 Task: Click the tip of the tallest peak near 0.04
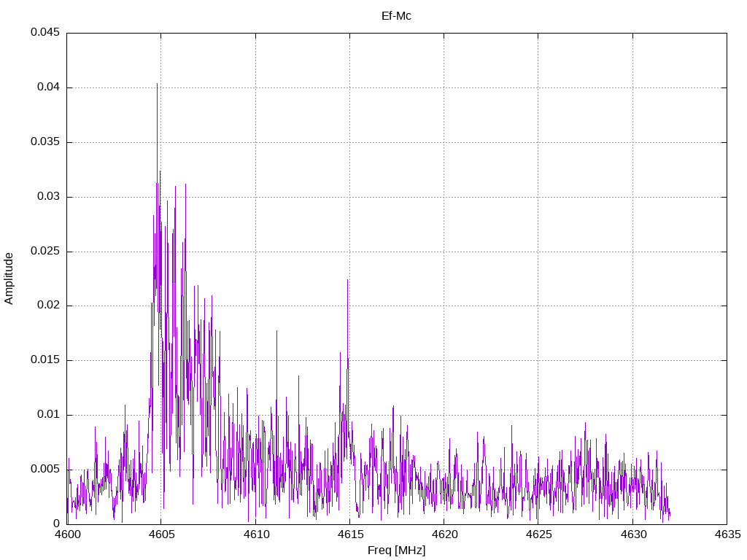pos(157,84)
